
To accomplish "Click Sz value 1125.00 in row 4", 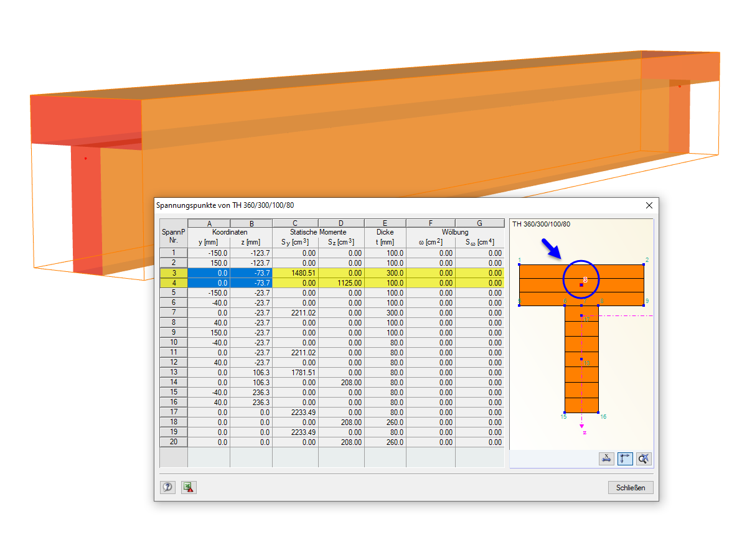I will (x=341, y=283).
